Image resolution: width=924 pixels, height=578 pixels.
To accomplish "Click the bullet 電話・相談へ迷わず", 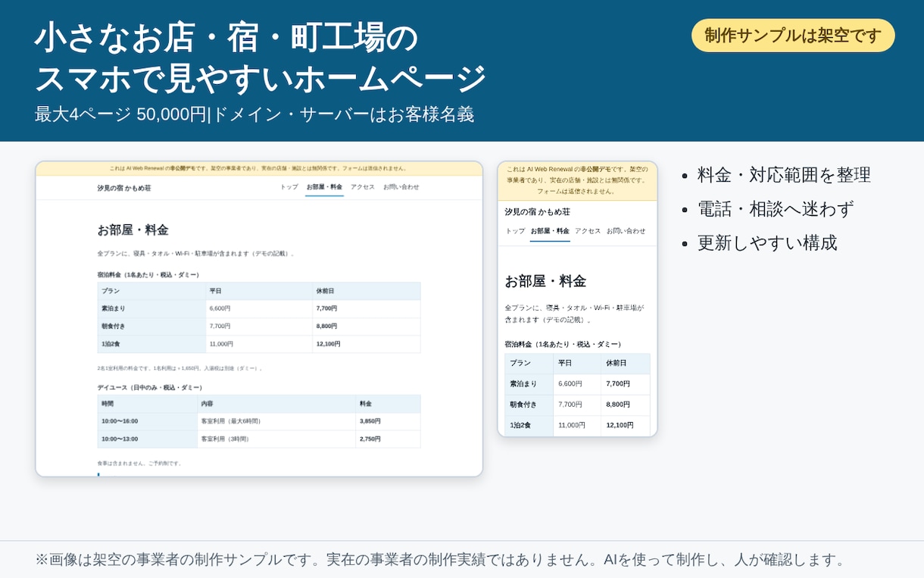I will [x=776, y=209].
